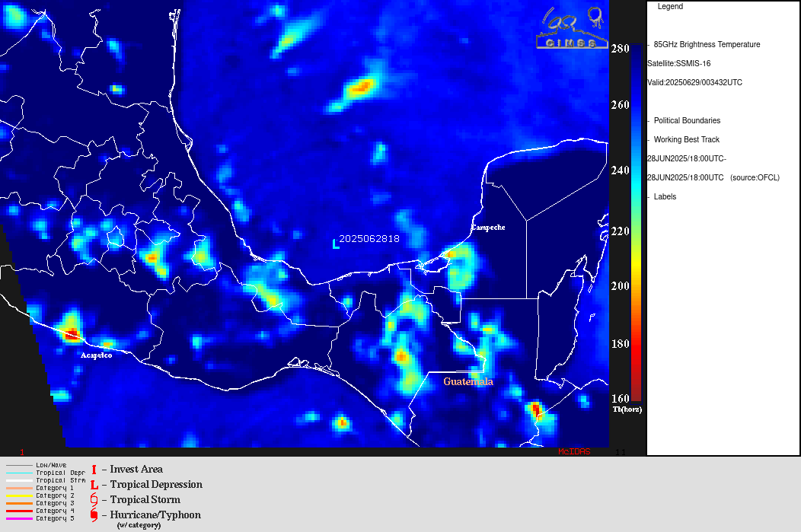Click the Legend panel title
The image size is (801, 532).
pos(670,7)
